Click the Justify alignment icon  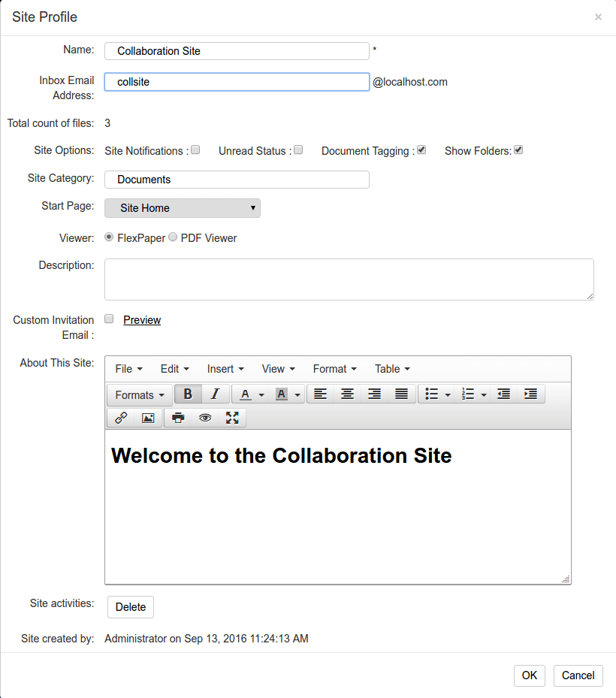(x=401, y=394)
